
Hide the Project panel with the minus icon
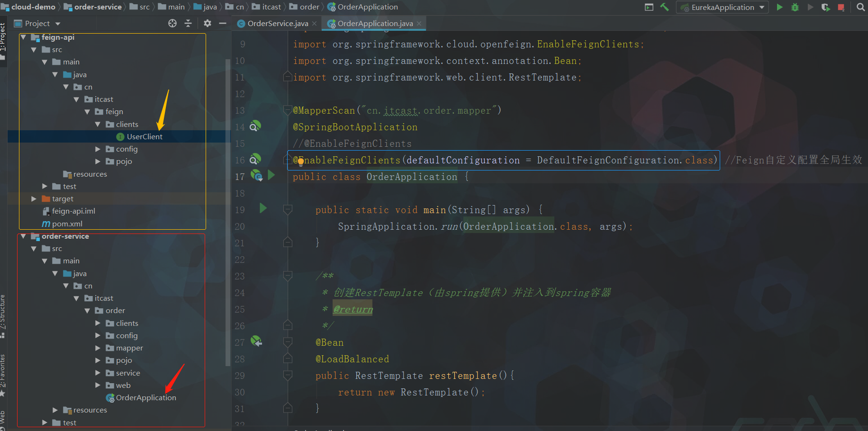[x=222, y=23]
